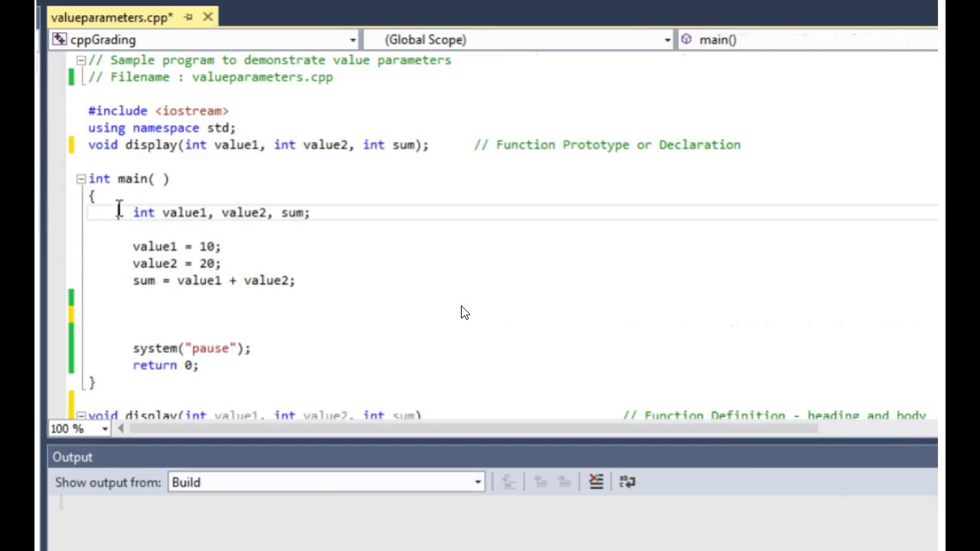Click Go to Next Message icon
Screen dimensions: 980x551
(564, 482)
